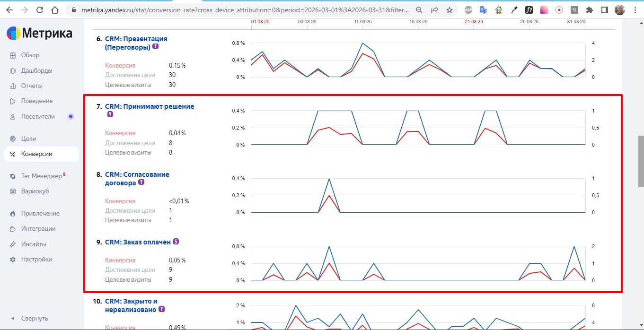Image resolution: width=644 pixels, height=330 pixels.
Task: Click the address bar URL field
Action: coord(237,9)
